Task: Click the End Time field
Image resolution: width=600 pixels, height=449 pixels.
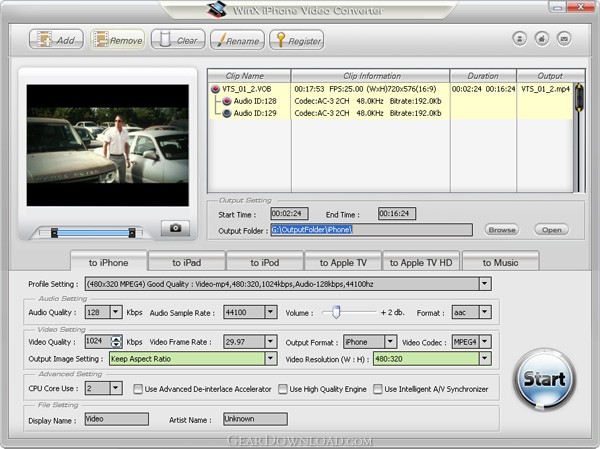Action: (397, 214)
